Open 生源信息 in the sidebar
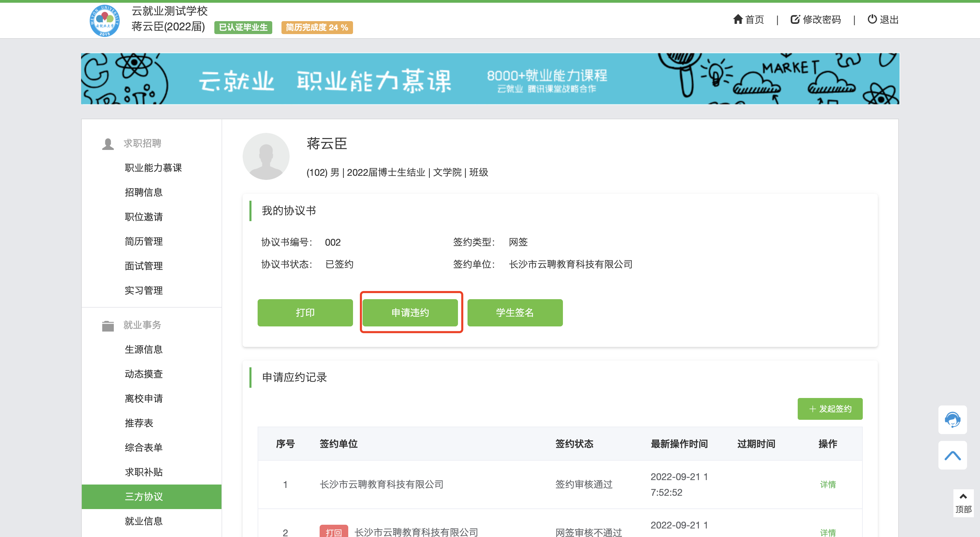Viewport: 980px width, 537px height. [143, 349]
